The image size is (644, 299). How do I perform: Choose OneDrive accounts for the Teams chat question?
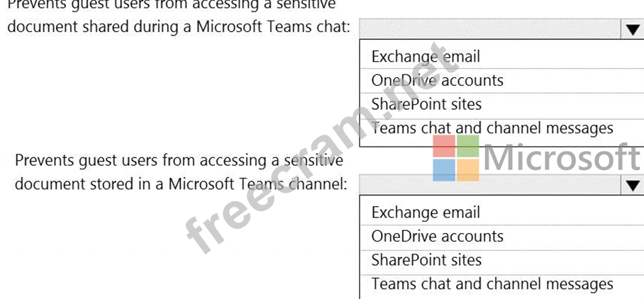click(x=437, y=81)
